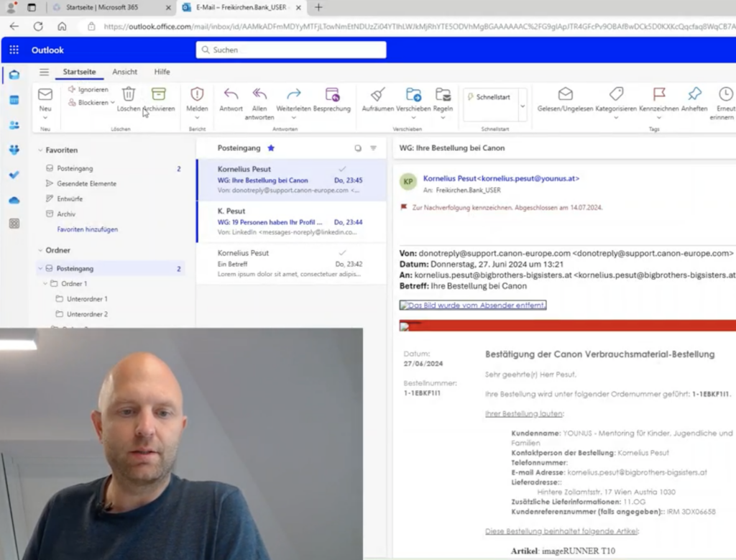Reply using the Antwort button
Viewport: 736px width, 560px height.
(231, 100)
